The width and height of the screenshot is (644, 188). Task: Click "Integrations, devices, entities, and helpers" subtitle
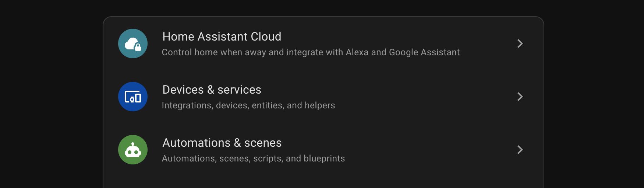(248, 105)
